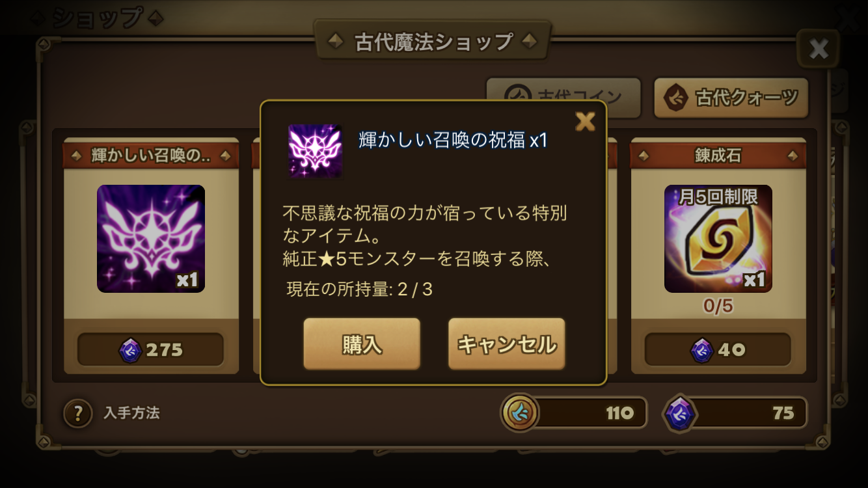
Task: Open the 入手方法 link
Action: point(131,413)
